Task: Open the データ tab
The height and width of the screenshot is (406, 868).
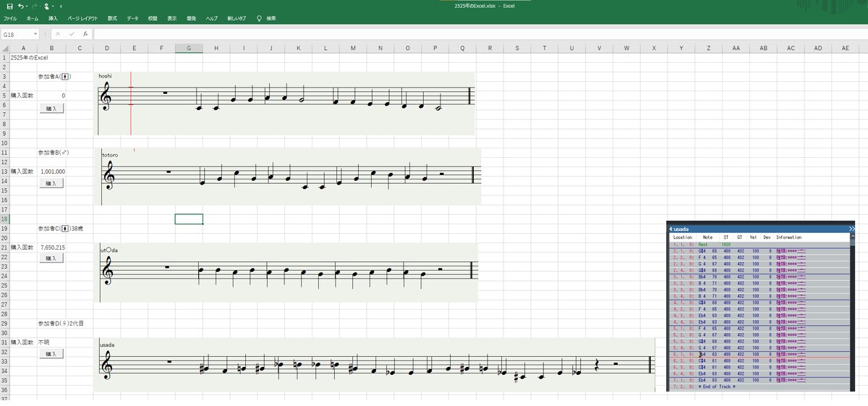Action: click(x=132, y=17)
